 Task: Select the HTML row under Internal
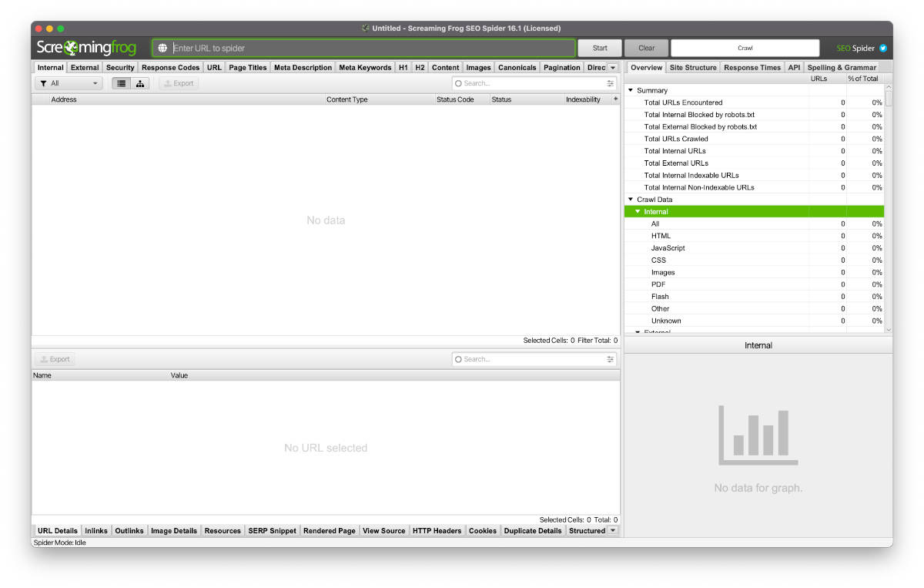[754, 236]
